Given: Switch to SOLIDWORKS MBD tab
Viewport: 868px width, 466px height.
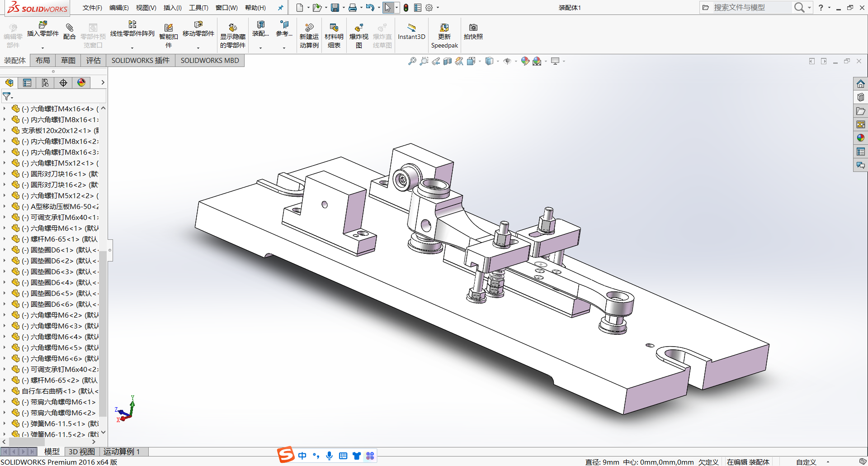Looking at the screenshot, I should (x=210, y=61).
